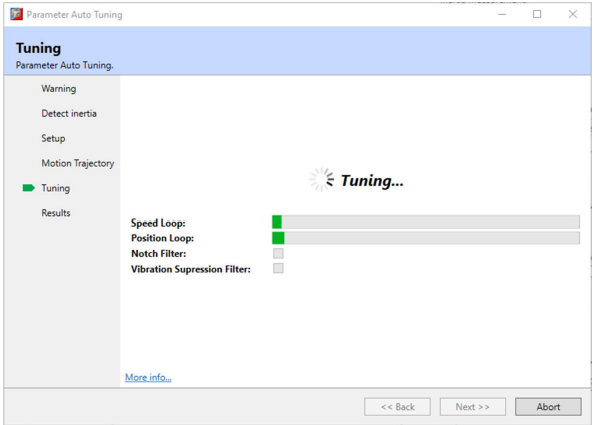
Task: Open the Results step
Action: [x=56, y=213]
